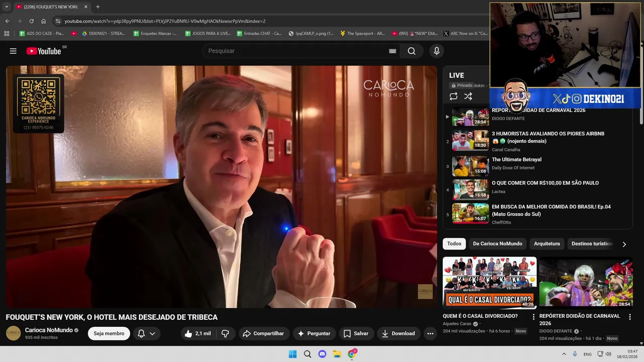Open Chrome home page button
This screenshot has height=362, width=644.
click(x=43, y=21)
